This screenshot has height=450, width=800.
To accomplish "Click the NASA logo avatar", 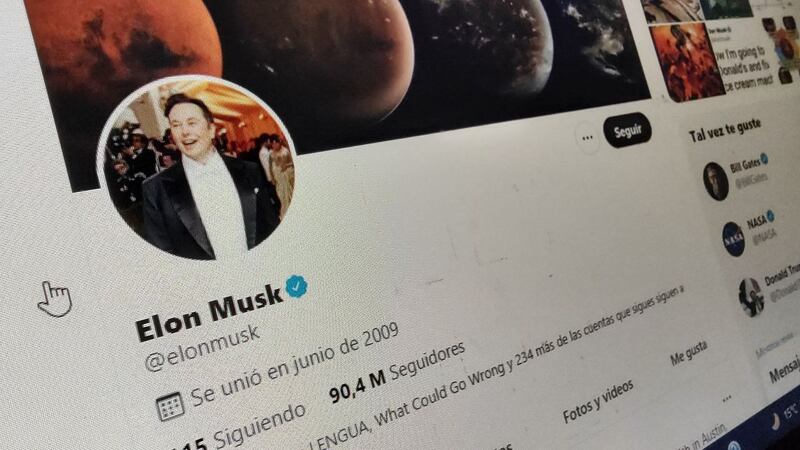I will (x=733, y=239).
